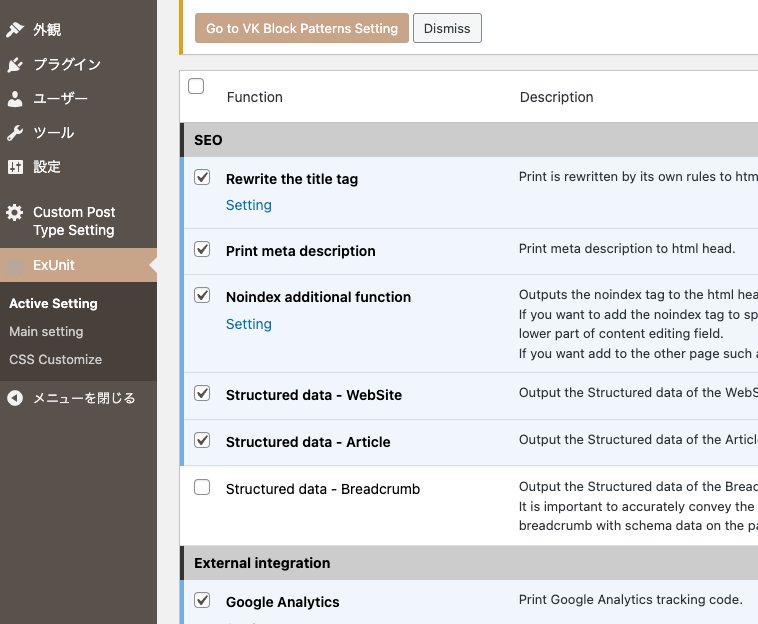Screen dimensions: 758x624
Task: Enable Structured data - Breadcrumb checkbox
Action: point(202,487)
